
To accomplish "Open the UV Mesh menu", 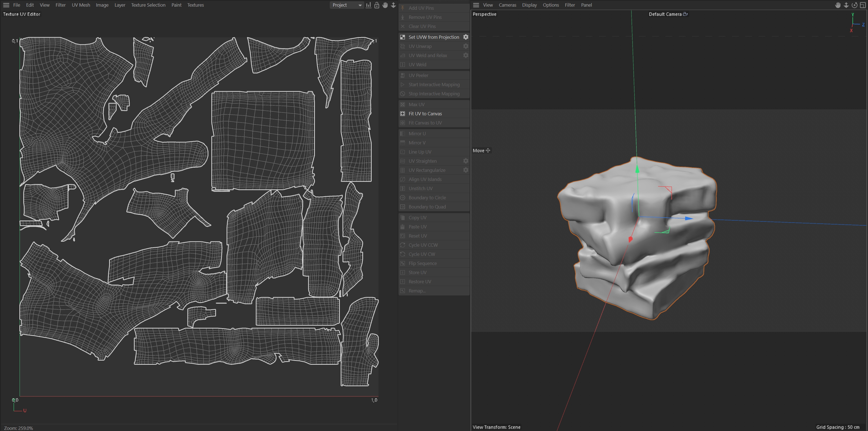I will [81, 5].
